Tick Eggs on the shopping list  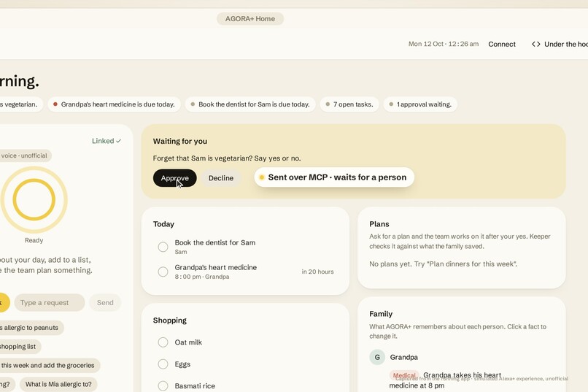163,364
